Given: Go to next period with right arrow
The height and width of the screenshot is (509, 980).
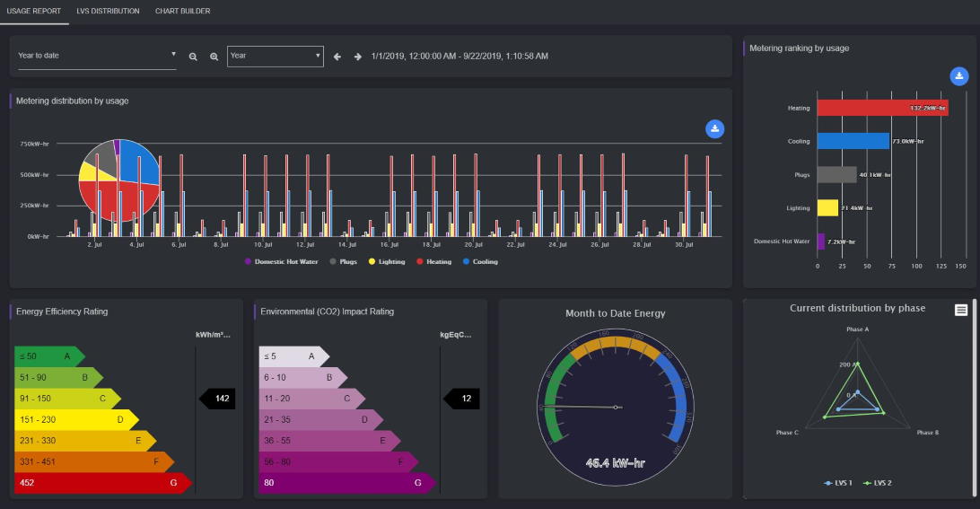Looking at the screenshot, I should [357, 57].
